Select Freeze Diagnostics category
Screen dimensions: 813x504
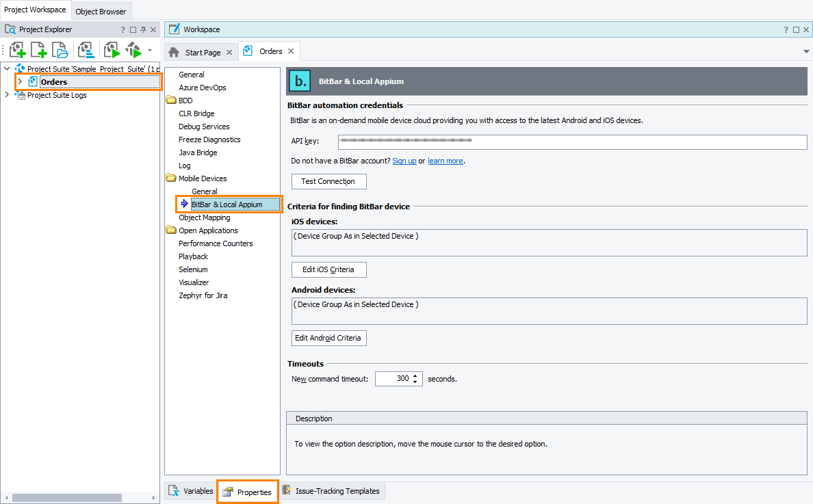tap(209, 140)
